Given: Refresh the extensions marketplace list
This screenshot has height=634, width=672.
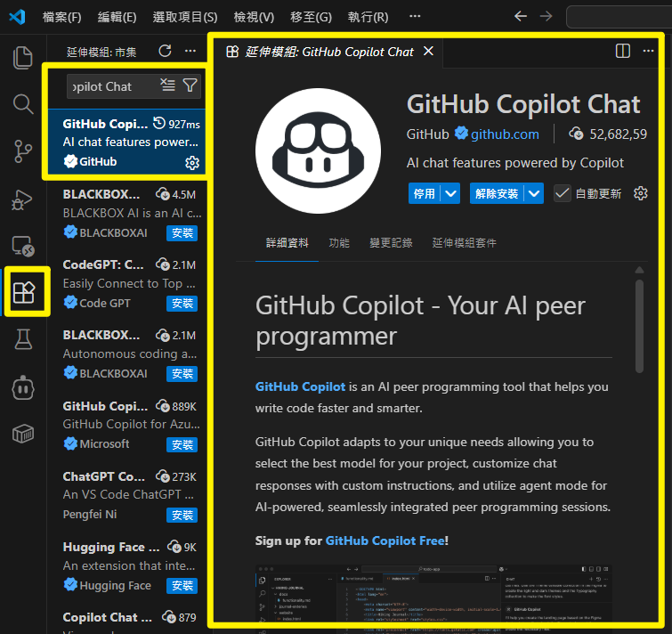Looking at the screenshot, I should [x=165, y=52].
